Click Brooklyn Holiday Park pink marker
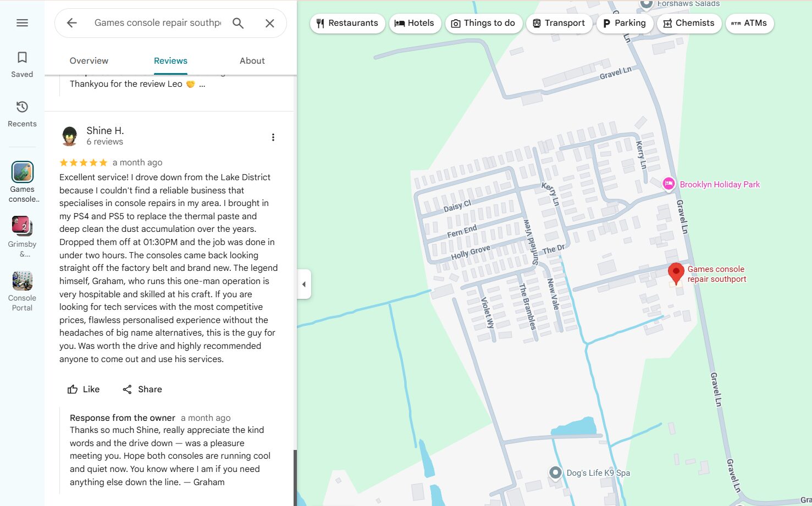The height and width of the screenshot is (506, 812). pyautogui.click(x=669, y=184)
